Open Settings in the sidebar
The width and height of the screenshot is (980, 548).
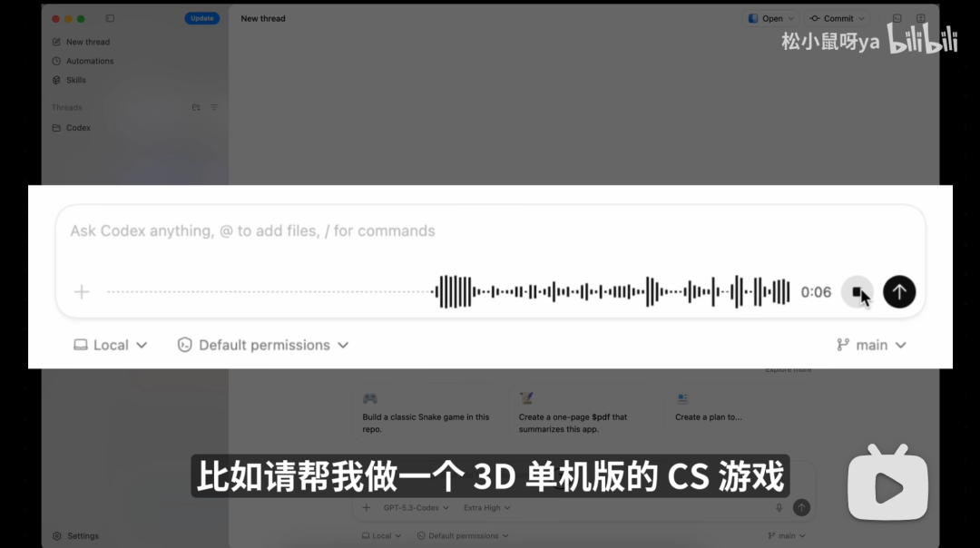point(75,536)
